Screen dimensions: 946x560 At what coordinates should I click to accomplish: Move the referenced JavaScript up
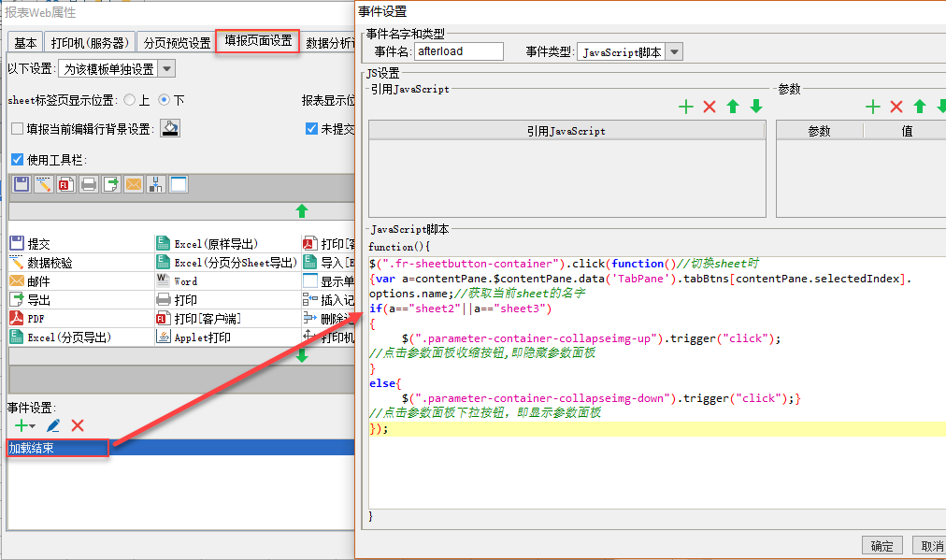pos(733,107)
